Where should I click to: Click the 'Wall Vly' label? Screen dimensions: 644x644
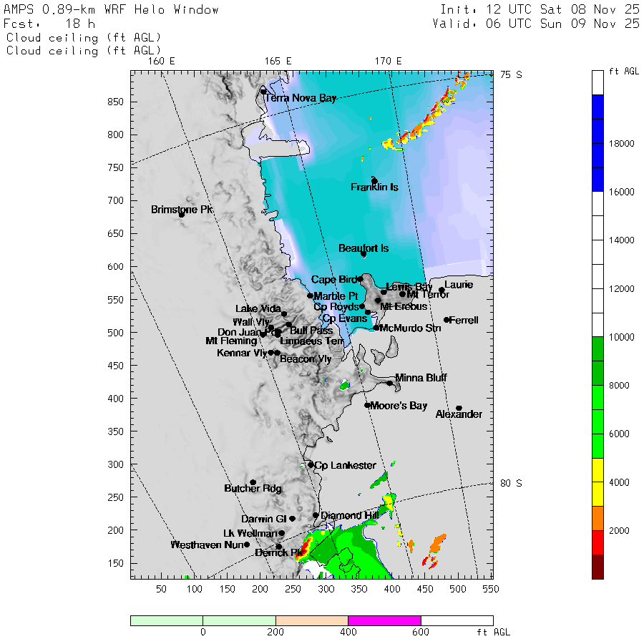click(251, 322)
